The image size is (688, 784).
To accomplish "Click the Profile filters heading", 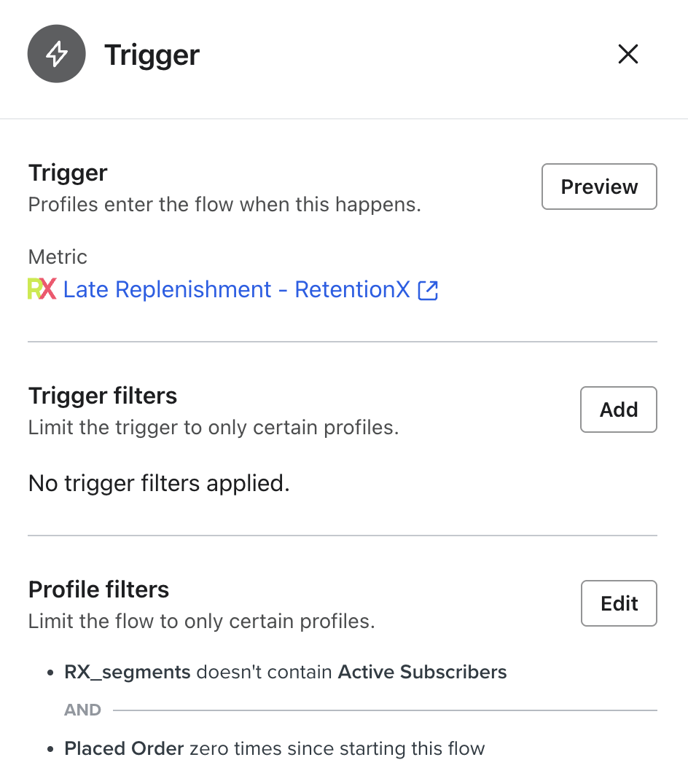I will tap(98, 589).
